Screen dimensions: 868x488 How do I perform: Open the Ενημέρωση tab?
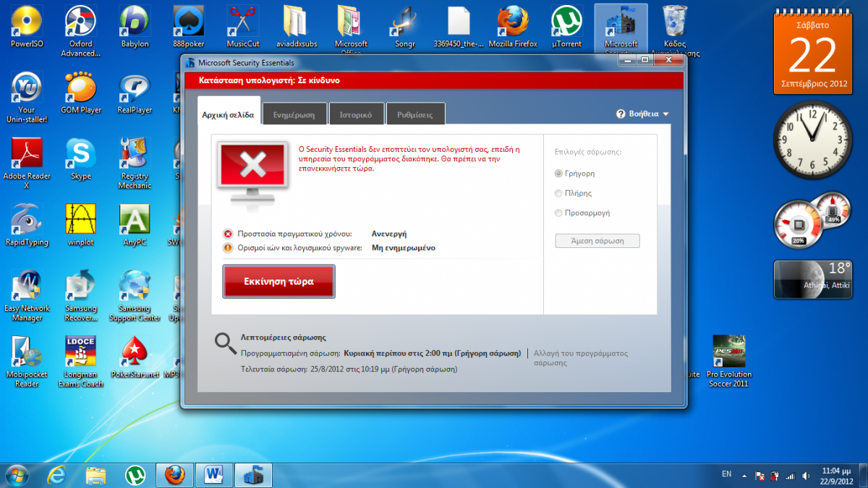click(294, 114)
